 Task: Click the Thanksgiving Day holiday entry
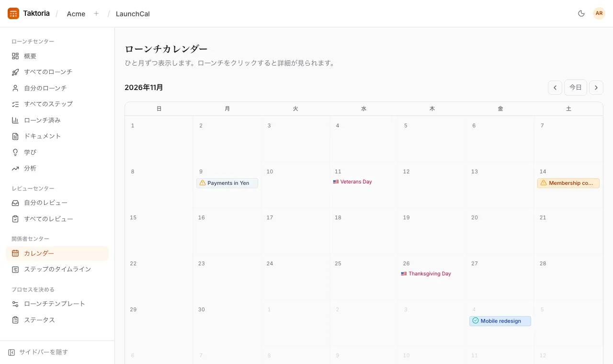click(x=426, y=274)
